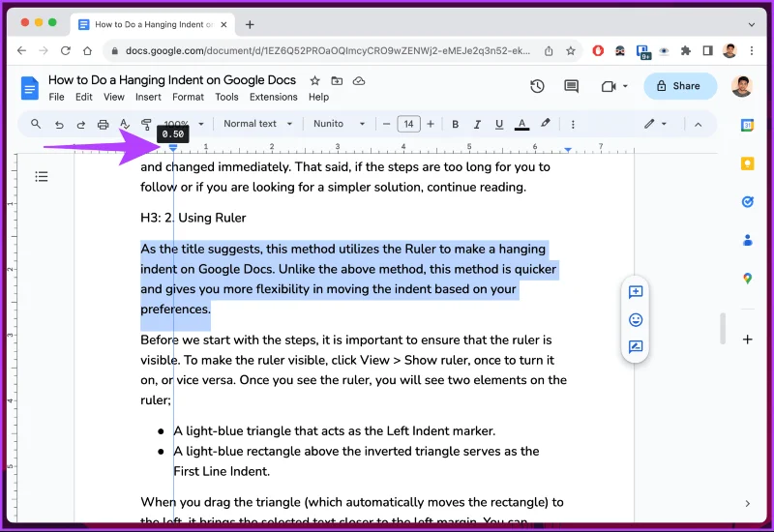Viewport: 774px width, 532px height.
Task: Bookmark this page star
Action: pos(571,50)
